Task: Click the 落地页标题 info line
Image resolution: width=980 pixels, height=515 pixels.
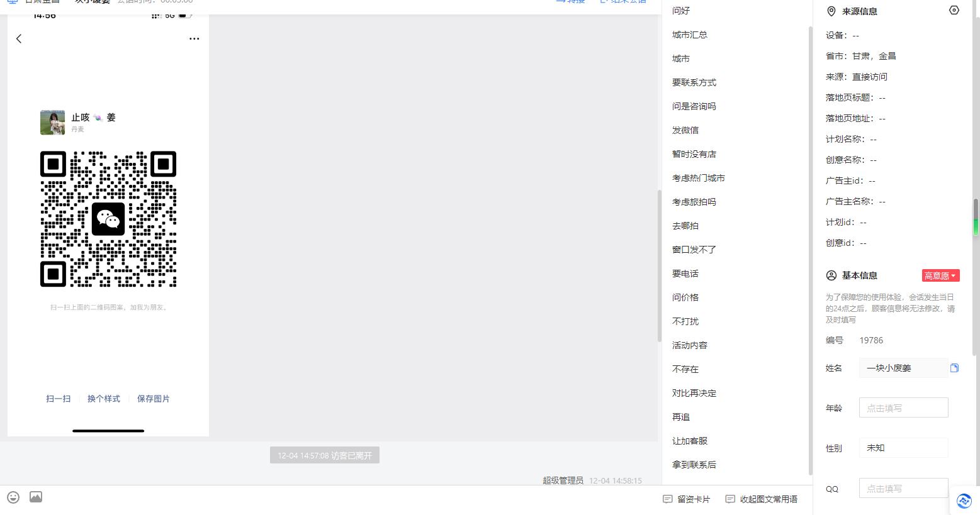Action: point(855,97)
